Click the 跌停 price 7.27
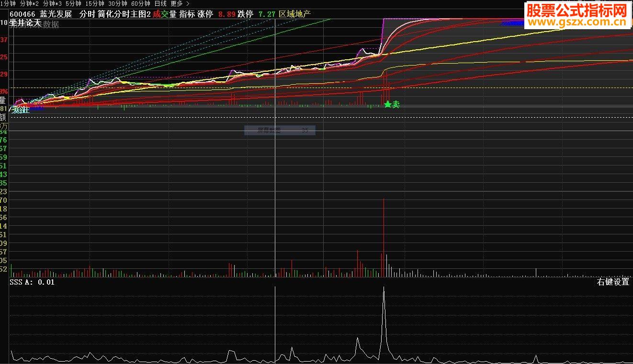 [267, 14]
